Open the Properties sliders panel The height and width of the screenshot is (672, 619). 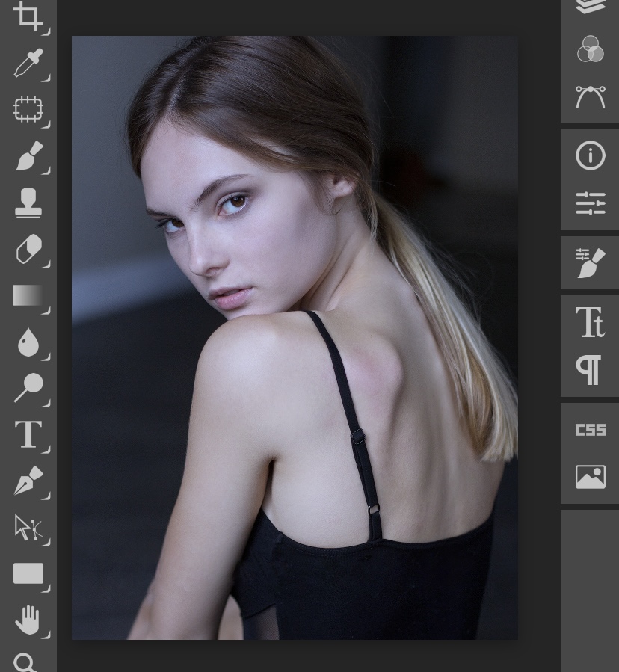click(591, 203)
